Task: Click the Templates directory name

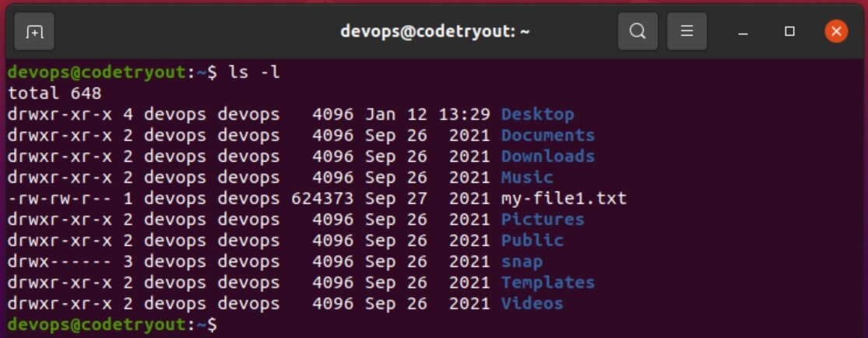Action: [x=548, y=283]
